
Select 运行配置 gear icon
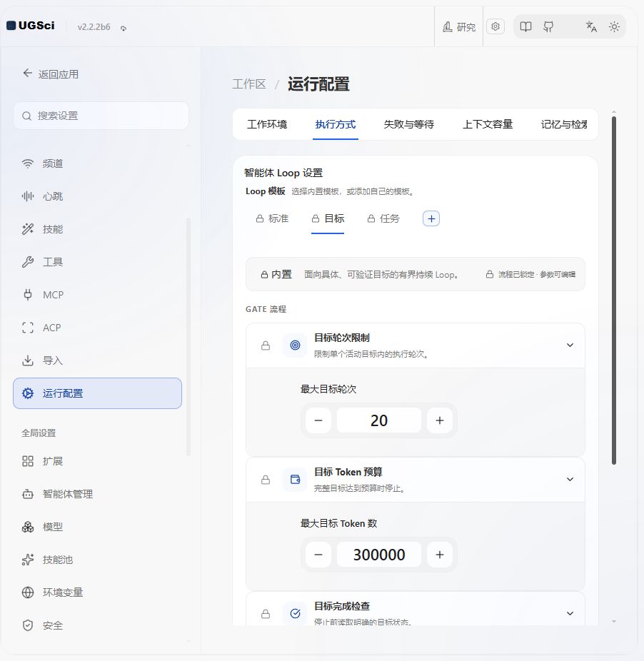coord(28,393)
